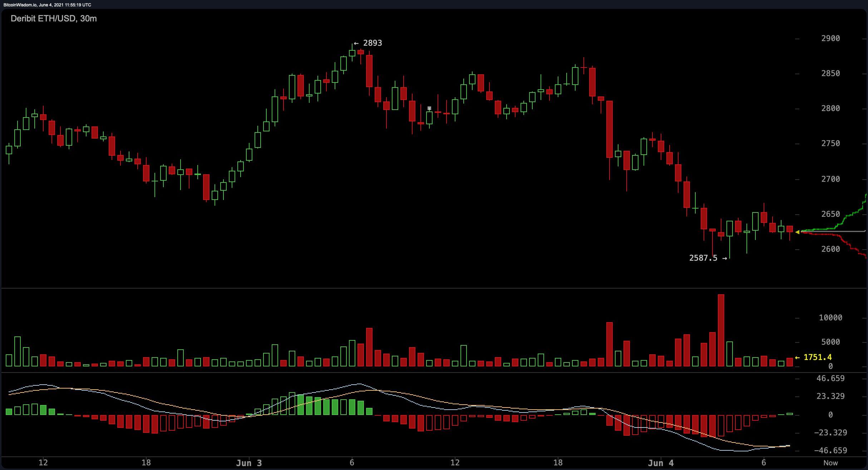Click the 46.659 MACD axis label
The image size is (868, 470).
point(830,379)
